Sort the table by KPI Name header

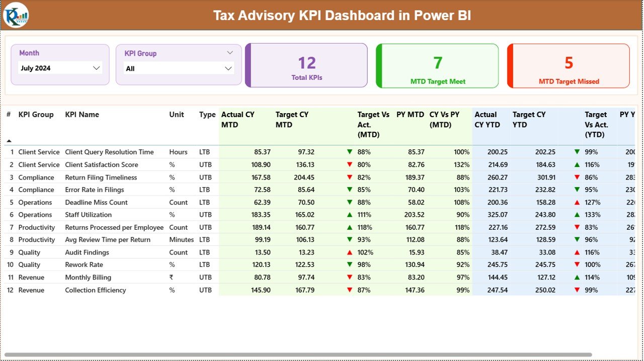point(82,115)
